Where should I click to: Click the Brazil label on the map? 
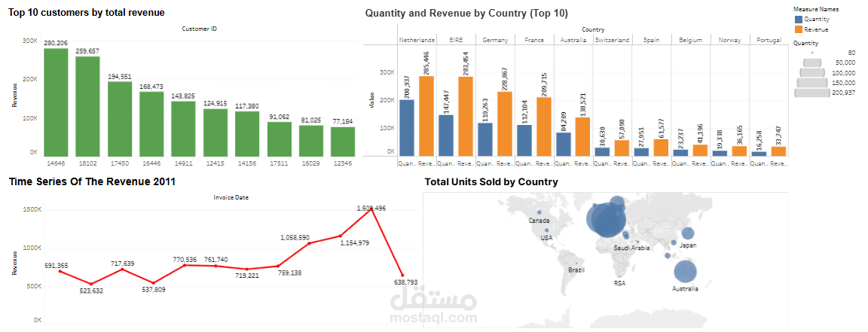(577, 270)
